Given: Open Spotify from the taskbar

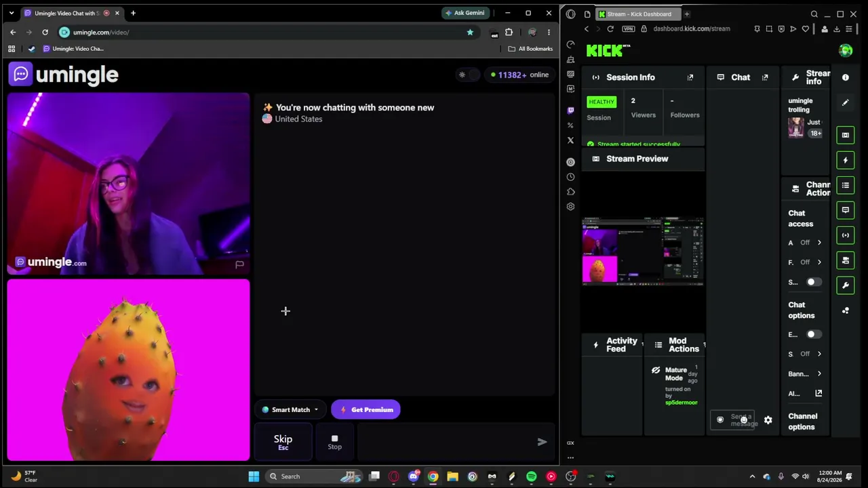Looking at the screenshot, I should (531, 476).
